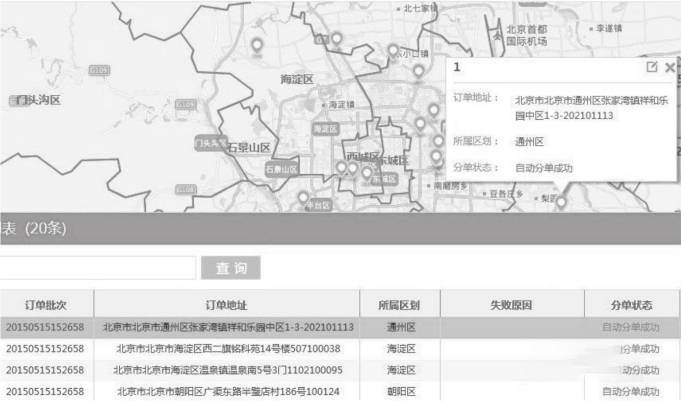The image size is (681, 401).
Task: Click the list header showing 20条
Action: point(340,229)
